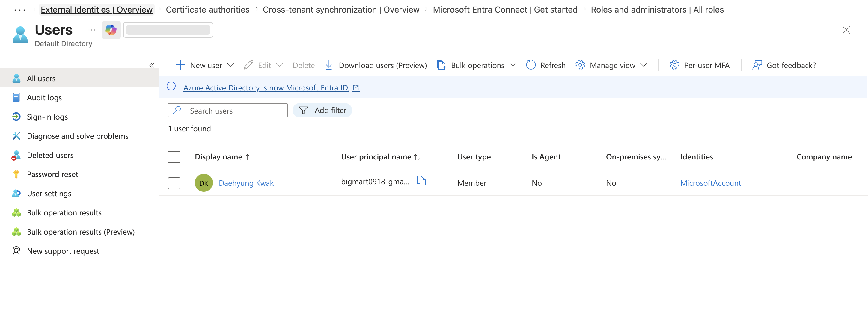Click the info icon in the banner

coord(171,87)
